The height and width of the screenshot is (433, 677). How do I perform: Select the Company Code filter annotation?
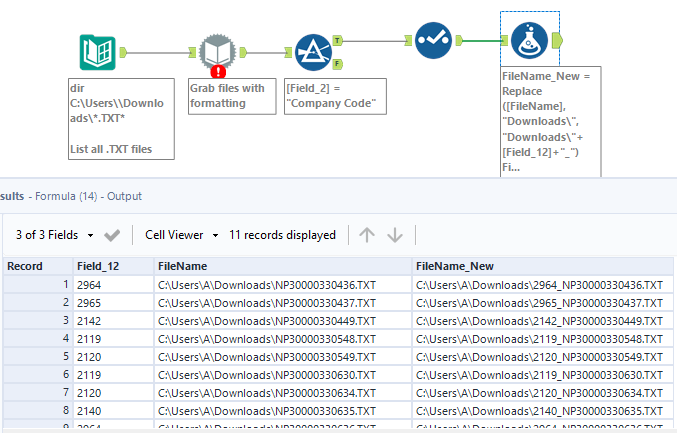(335, 96)
